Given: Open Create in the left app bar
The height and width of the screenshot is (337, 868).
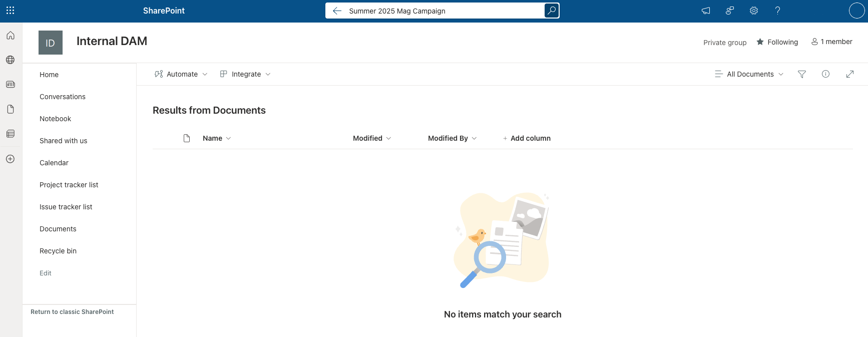Looking at the screenshot, I should (10, 159).
